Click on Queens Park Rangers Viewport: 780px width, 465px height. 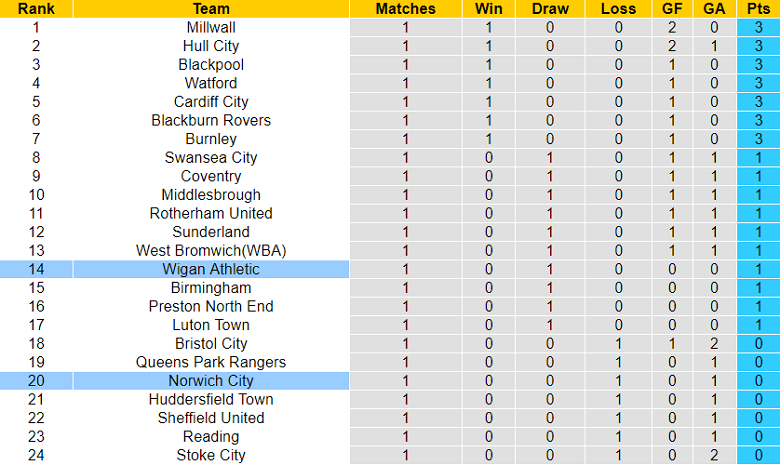coord(211,362)
